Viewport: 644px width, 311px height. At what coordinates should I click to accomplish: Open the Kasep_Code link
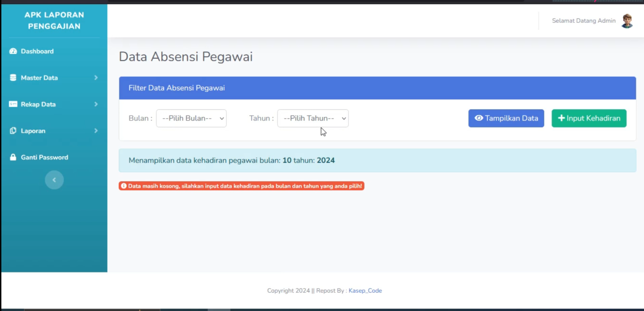(x=365, y=291)
